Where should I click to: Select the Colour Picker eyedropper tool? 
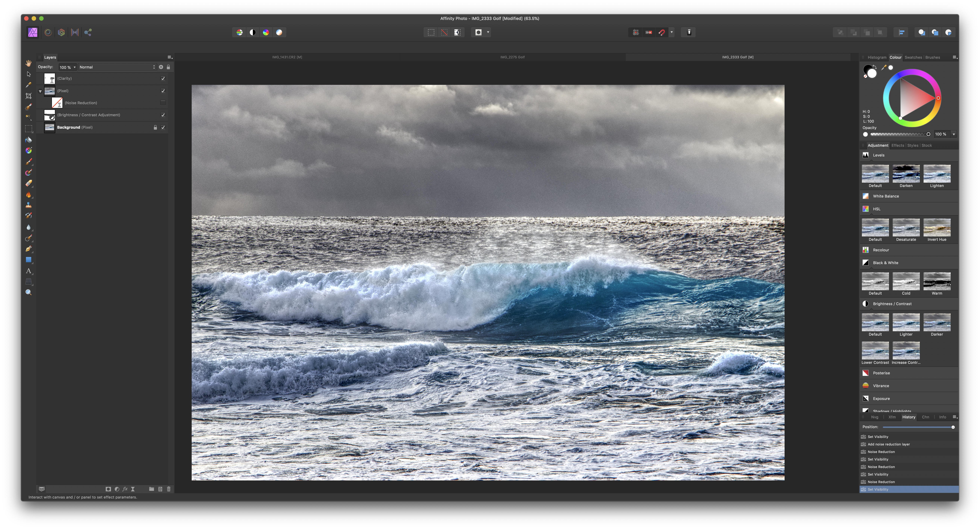pos(29,85)
